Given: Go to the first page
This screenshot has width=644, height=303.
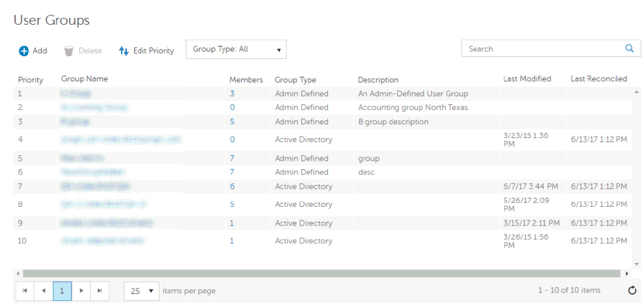Looking at the screenshot, I should tap(25, 291).
